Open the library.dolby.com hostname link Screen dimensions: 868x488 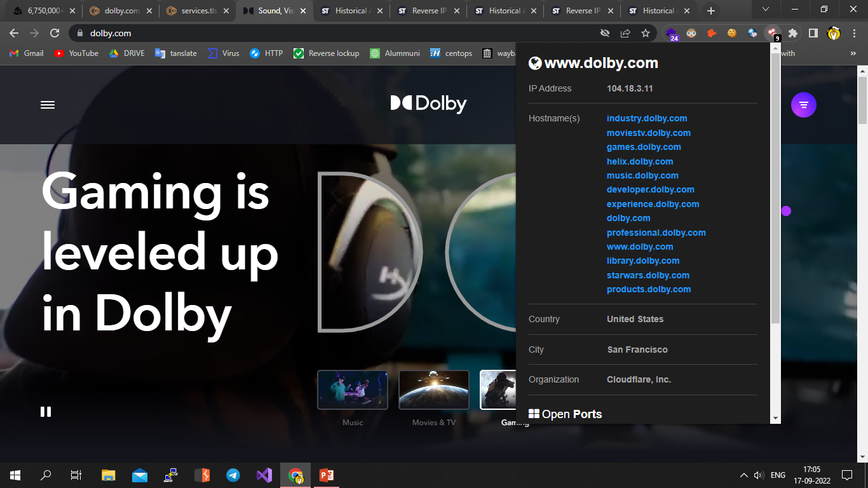pyautogui.click(x=643, y=261)
